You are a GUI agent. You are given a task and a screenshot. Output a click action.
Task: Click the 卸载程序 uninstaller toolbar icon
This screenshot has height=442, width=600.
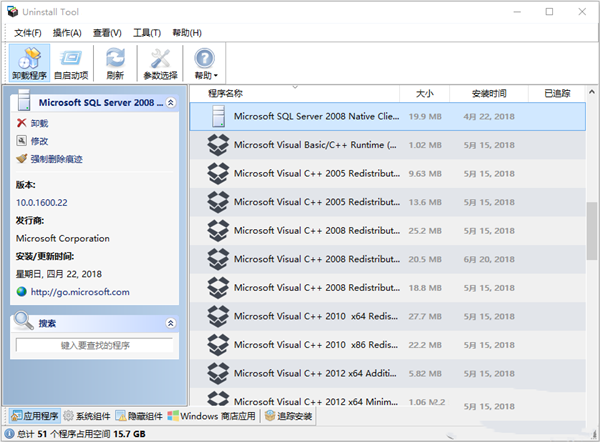[x=28, y=62]
